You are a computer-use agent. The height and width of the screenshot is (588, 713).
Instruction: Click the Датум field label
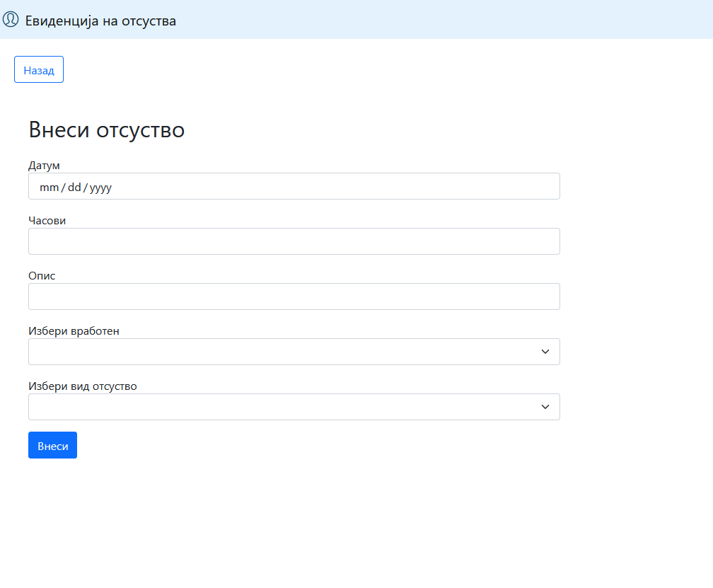[x=44, y=166]
